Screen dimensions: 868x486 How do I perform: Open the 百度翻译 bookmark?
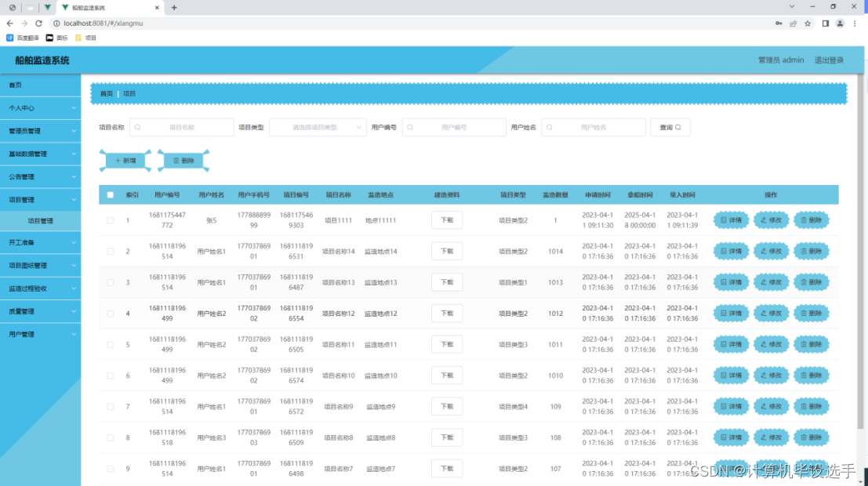[x=23, y=38]
